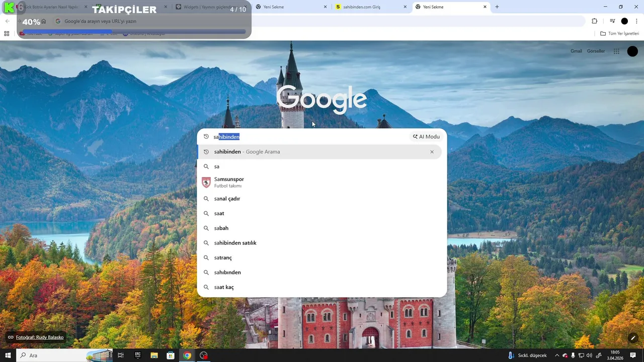644x362 pixels.
Task: Click the customize page pencil icon
Action: click(x=633, y=337)
